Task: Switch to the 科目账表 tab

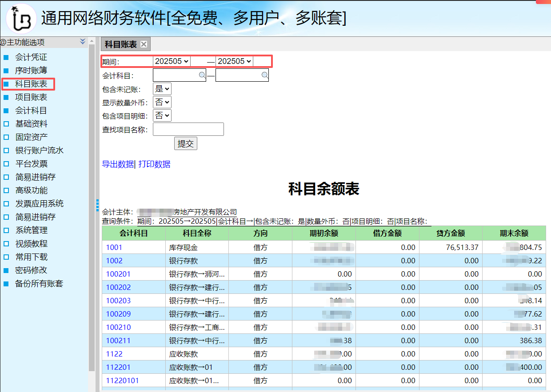Action: (120, 44)
